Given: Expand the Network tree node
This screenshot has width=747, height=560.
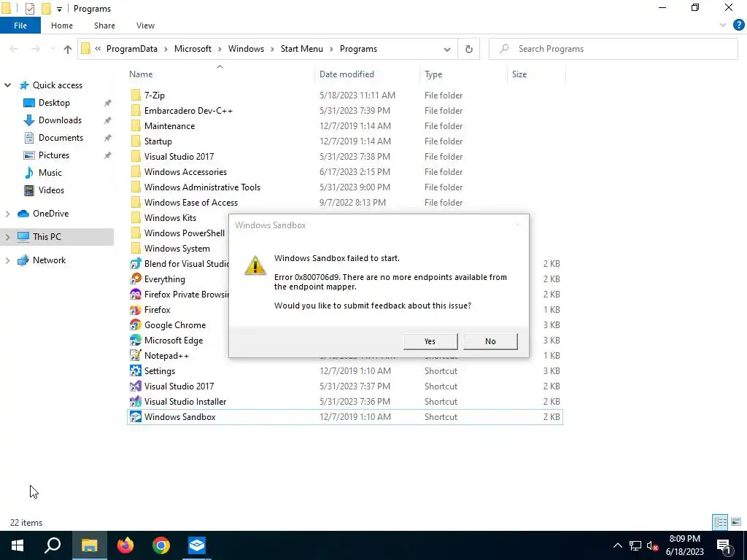Looking at the screenshot, I should [7, 260].
